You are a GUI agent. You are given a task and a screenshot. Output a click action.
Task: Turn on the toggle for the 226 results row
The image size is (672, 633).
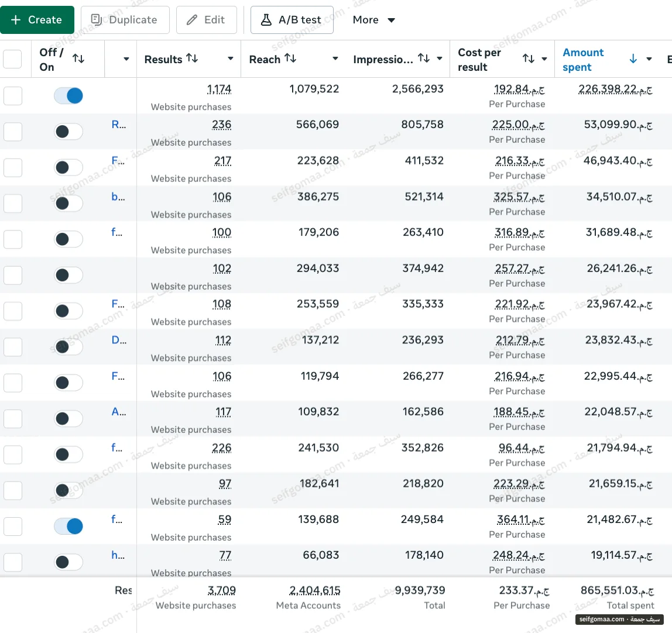(x=68, y=455)
